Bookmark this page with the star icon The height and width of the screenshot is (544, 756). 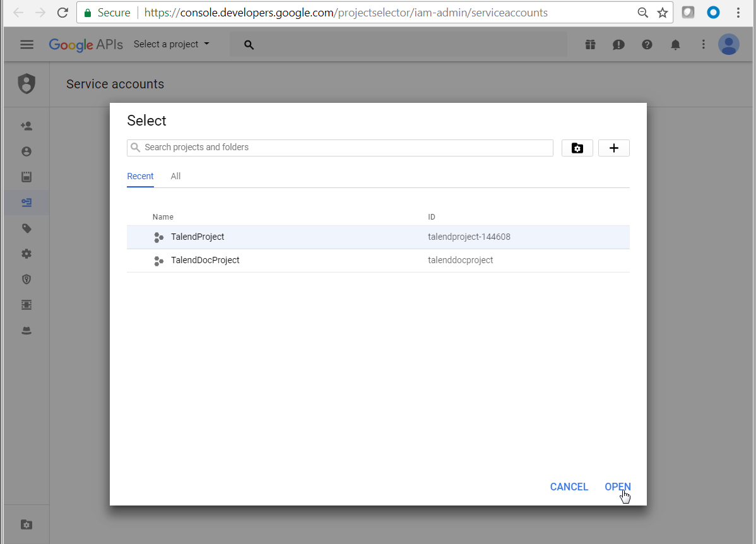click(x=662, y=13)
